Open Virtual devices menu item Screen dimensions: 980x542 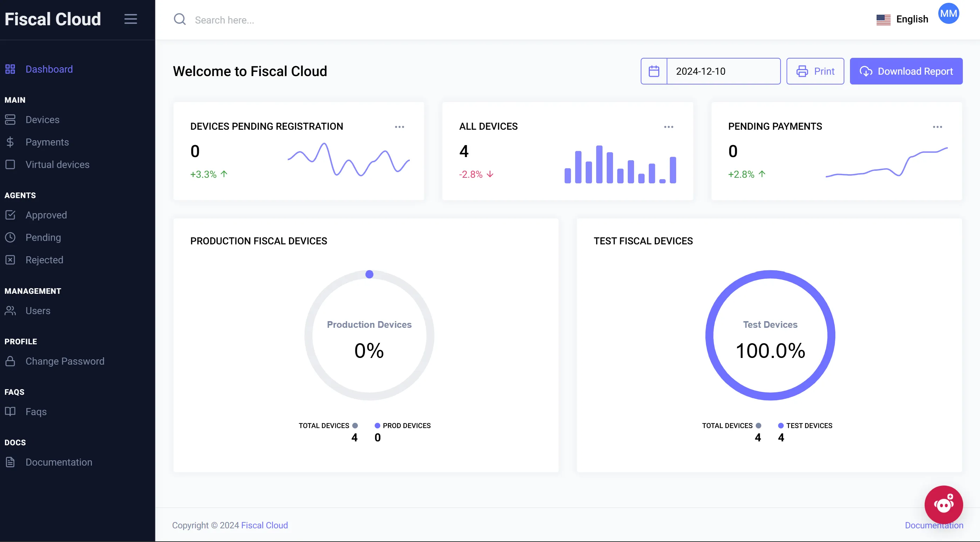tap(57, 164)
